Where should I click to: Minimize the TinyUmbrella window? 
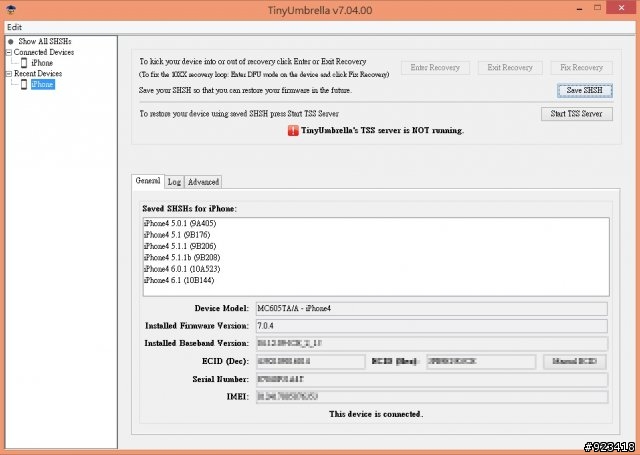[x=580, y=9]
